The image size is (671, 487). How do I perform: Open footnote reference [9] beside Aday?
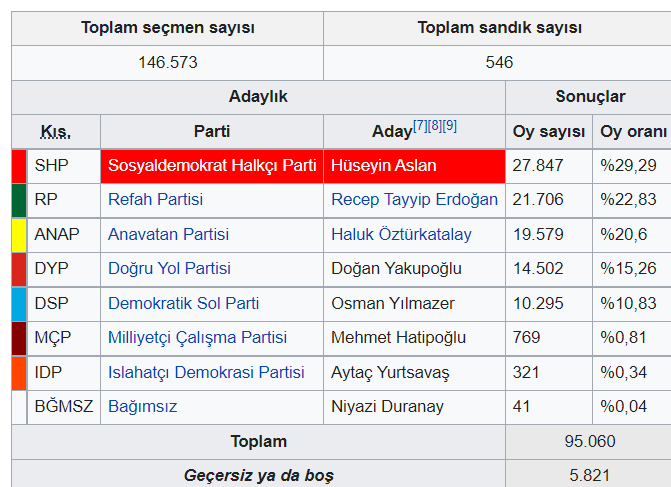(x=450, y=125)
